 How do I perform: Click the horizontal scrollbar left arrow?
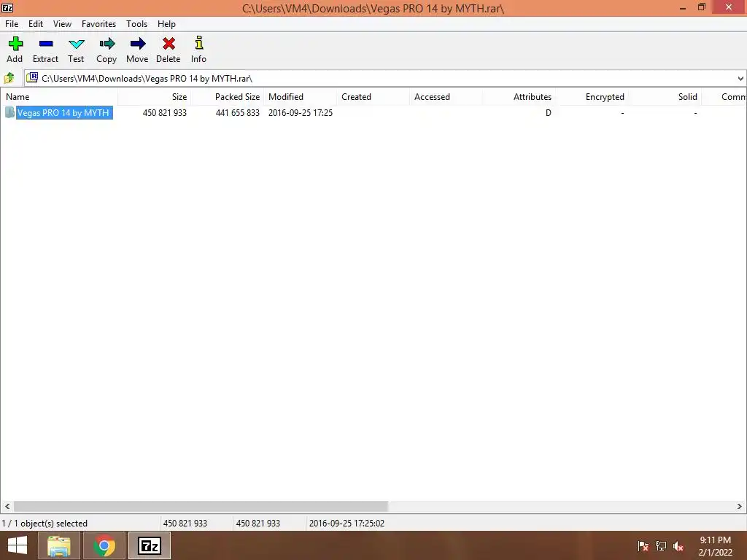click(7, 506)
